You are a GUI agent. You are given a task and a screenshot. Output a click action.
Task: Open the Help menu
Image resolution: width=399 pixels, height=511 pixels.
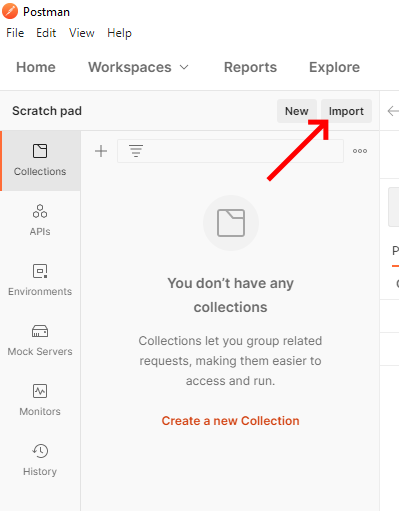click(x=119, y=33)
